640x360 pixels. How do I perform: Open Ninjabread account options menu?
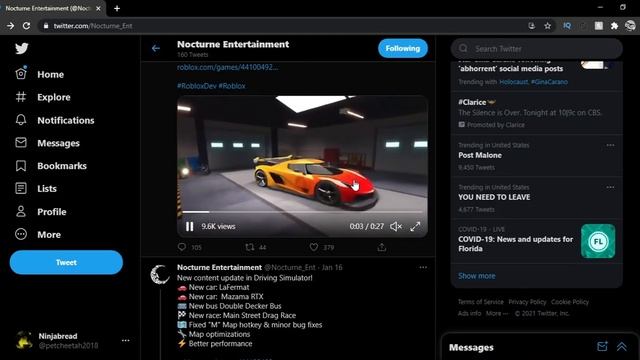(126, 340)
